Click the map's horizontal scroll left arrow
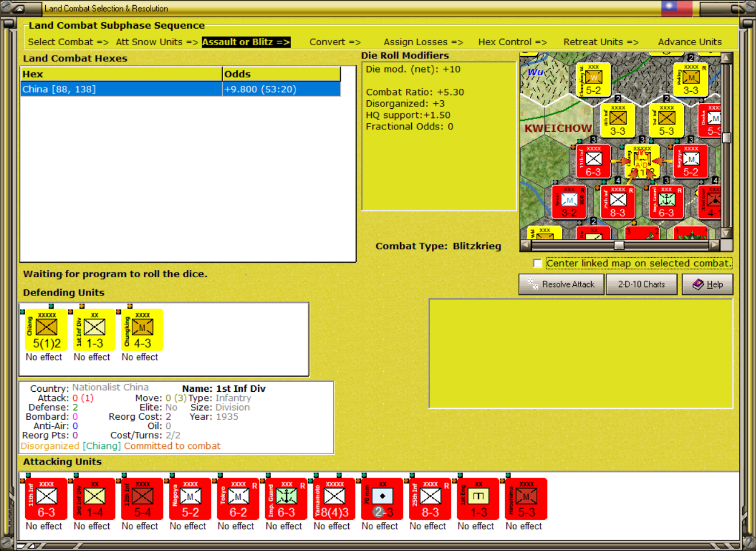Screen dimensions: 756x551 (525, 245)
